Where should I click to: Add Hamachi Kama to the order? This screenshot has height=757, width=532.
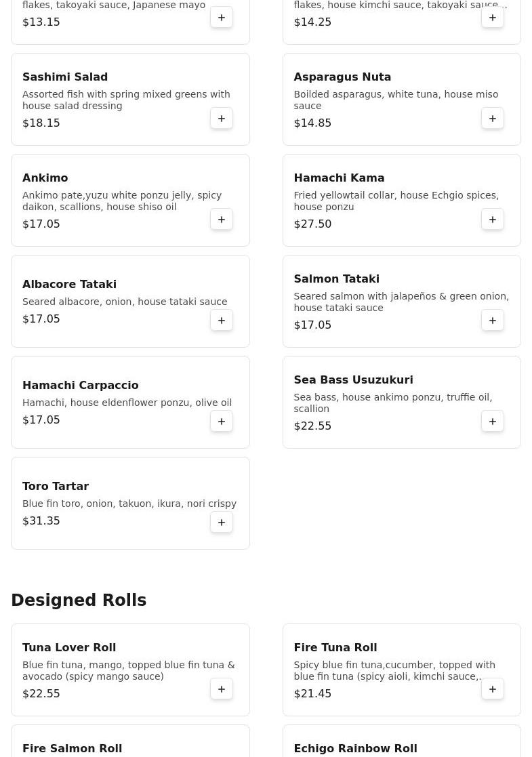click(x=493, y=220)
